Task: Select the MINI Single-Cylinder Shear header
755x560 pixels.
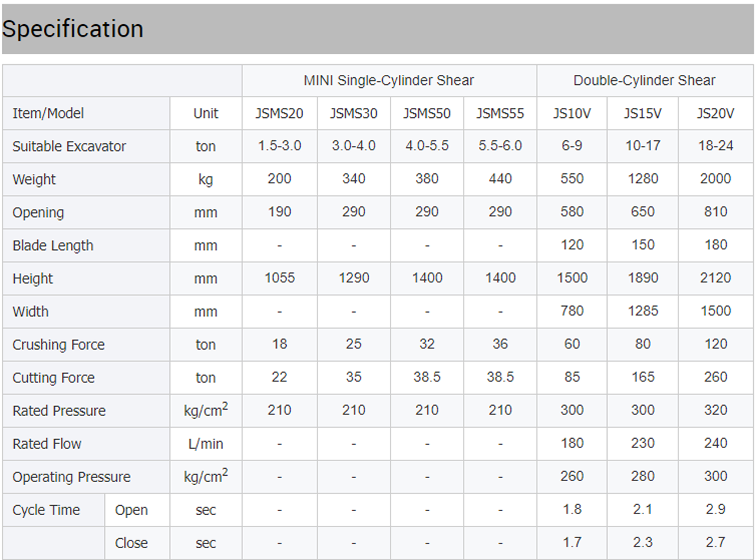Action: [389, 80]
